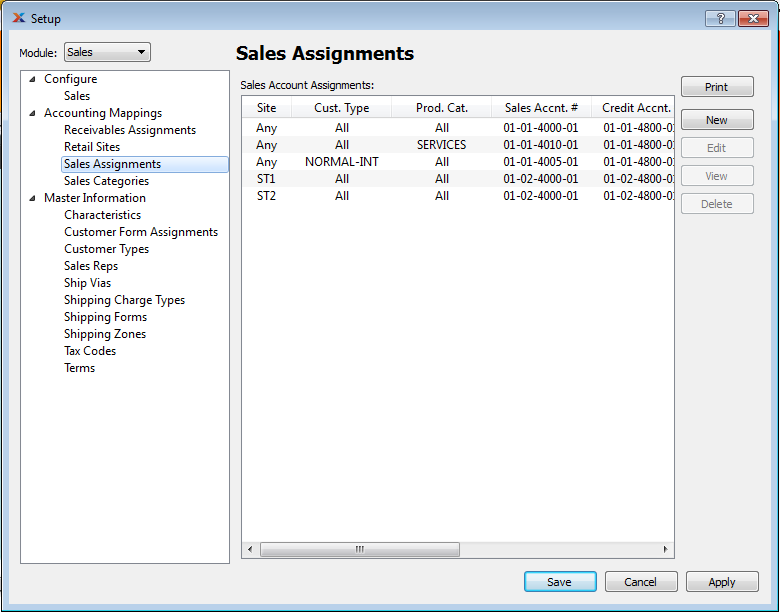780x612 pixels.
Task: Select the SERVICES product category row
Action: [441, 145]
